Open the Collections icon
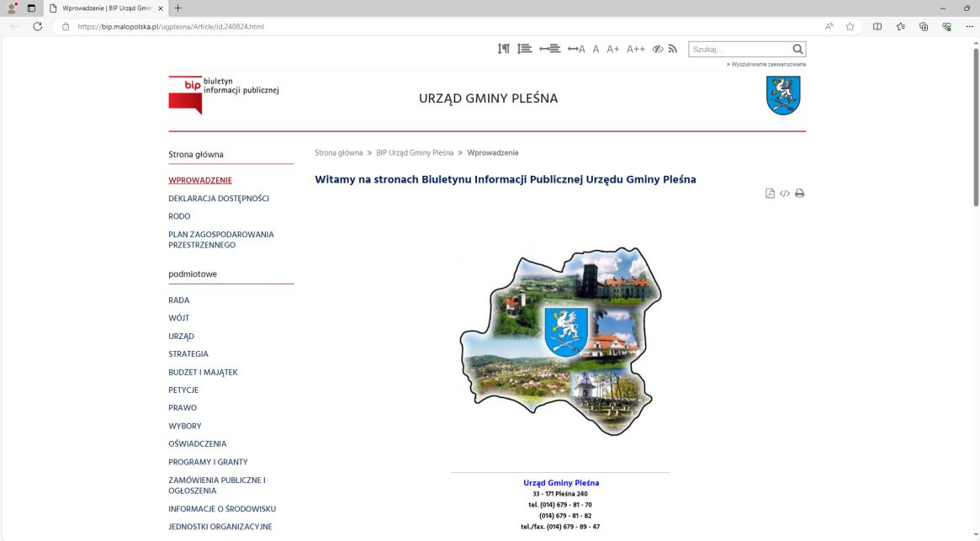This screenshot has width=980, height=541. click(x=924, y=26)
